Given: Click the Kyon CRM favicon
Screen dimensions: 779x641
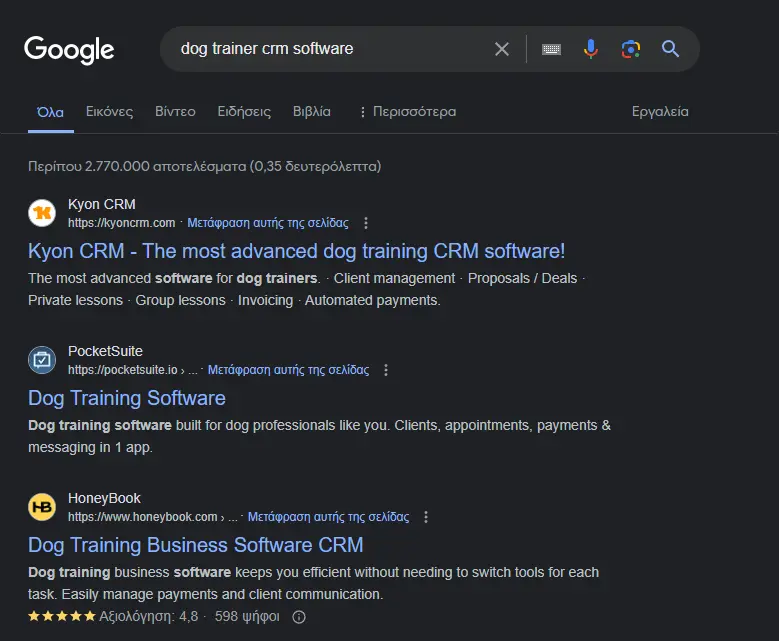Looking at the screenshot, I should click(42, 213).
